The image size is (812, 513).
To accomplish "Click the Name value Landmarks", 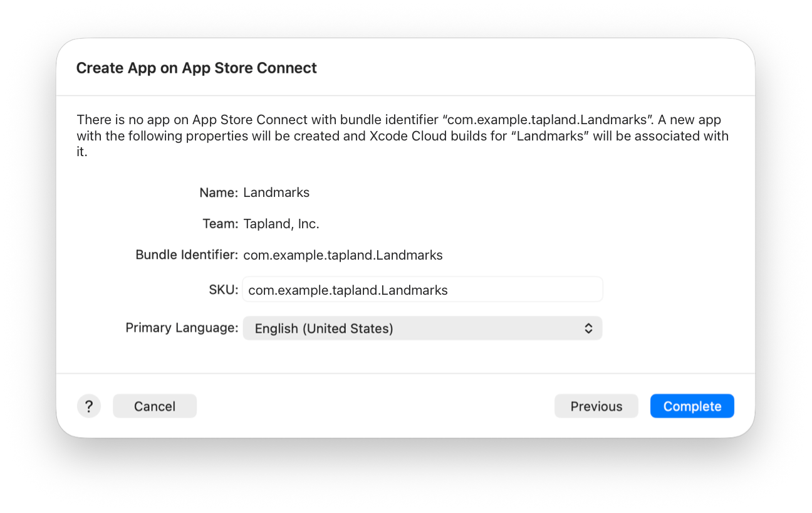I will coord(276,193).
